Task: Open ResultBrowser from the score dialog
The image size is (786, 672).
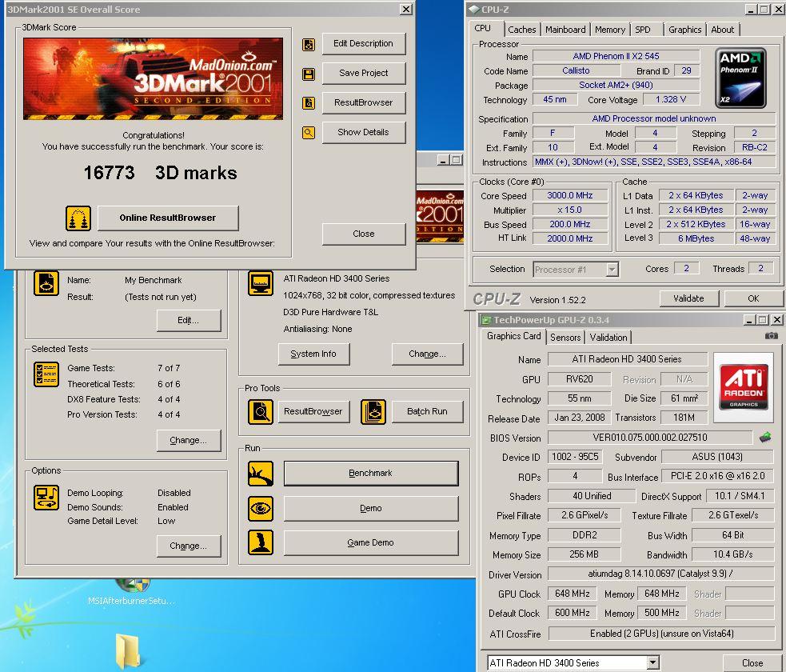Action: (364, 103)
